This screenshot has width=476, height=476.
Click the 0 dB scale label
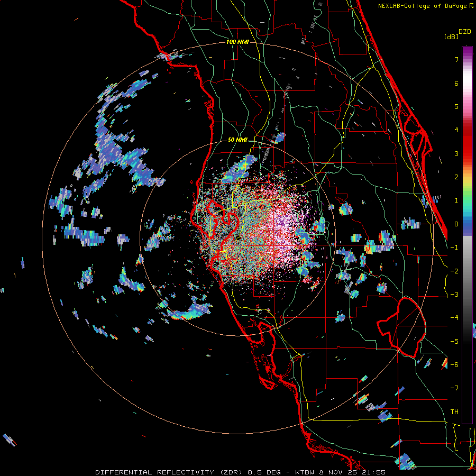coord(456,224)
